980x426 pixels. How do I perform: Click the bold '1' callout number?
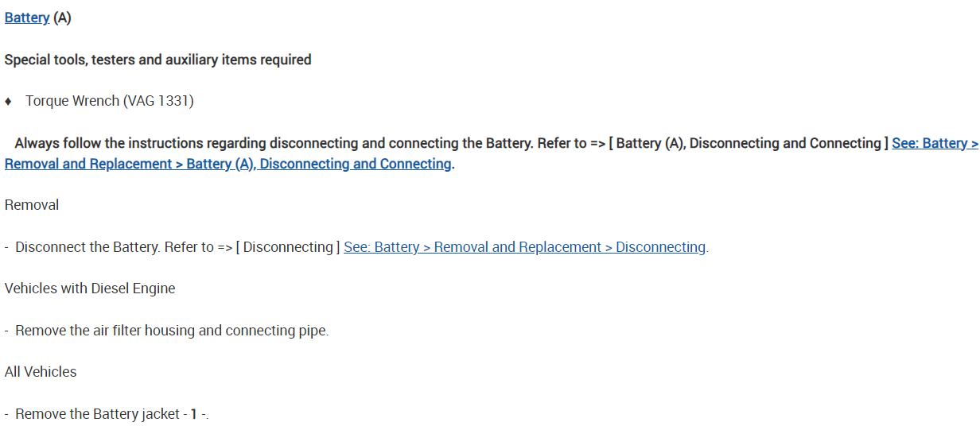(x=194, y=414)
